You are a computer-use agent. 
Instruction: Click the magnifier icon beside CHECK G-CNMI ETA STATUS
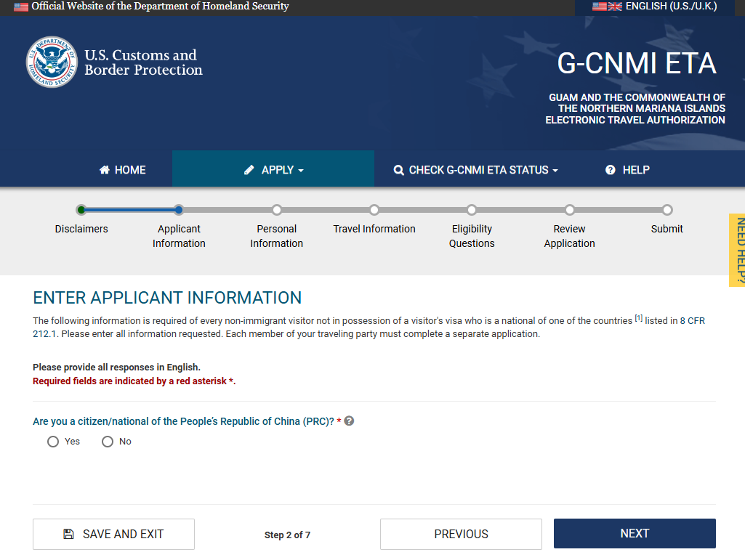pos(398,170)
